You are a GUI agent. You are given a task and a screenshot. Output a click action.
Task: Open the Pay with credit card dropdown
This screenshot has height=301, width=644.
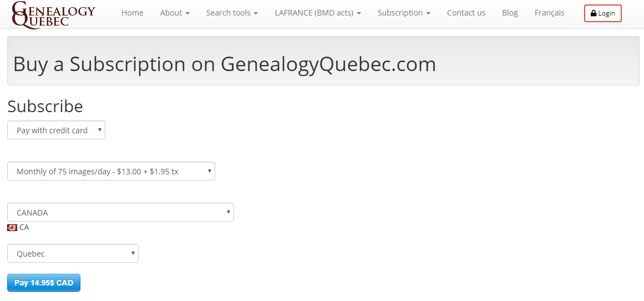click(56, 130)
